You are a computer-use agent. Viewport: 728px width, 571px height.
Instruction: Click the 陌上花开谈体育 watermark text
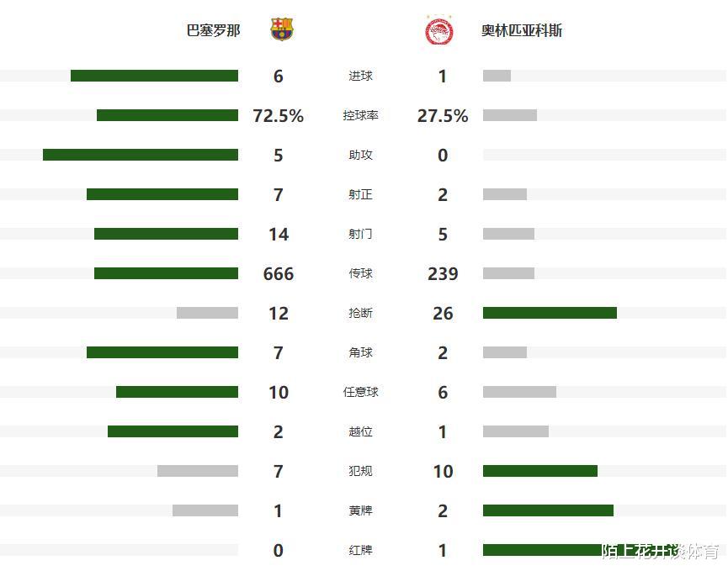(x=660, y=552)
